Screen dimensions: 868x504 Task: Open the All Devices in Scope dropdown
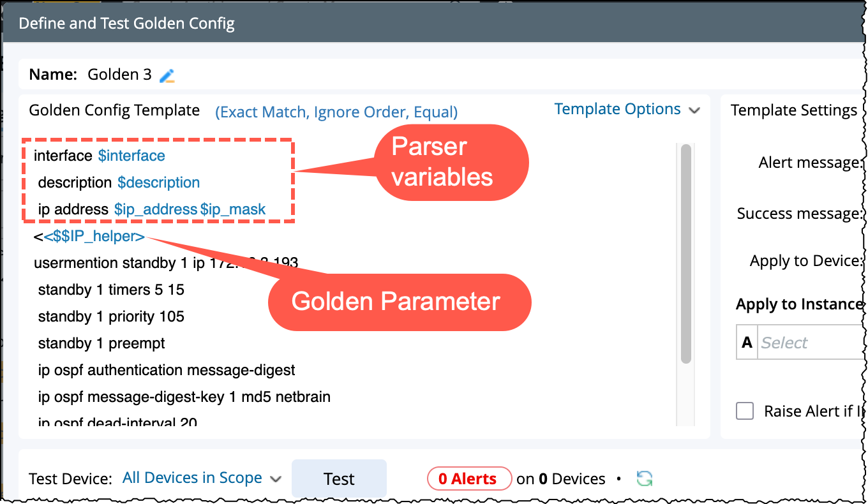[202, 478]
